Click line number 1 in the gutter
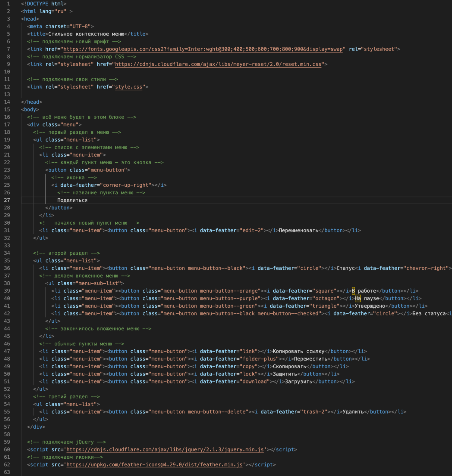The height and width of the screenshot is (476, 452). (x=8, y=4)
